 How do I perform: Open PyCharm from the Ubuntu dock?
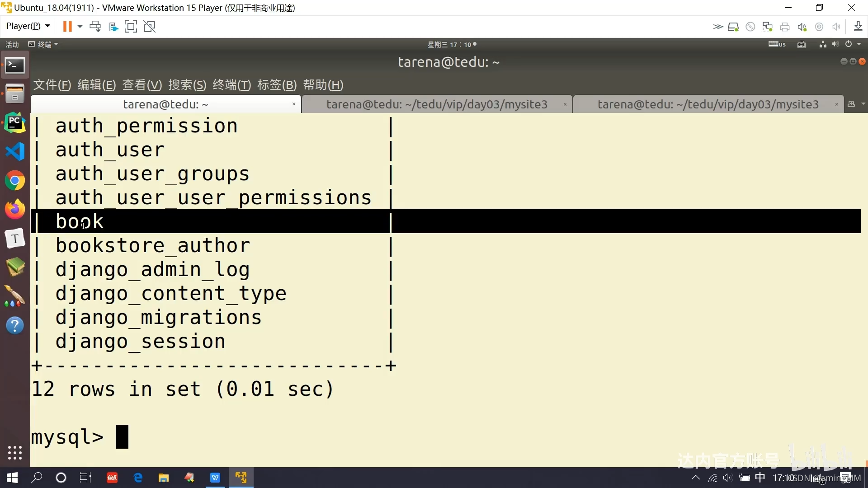click(15, 122)
